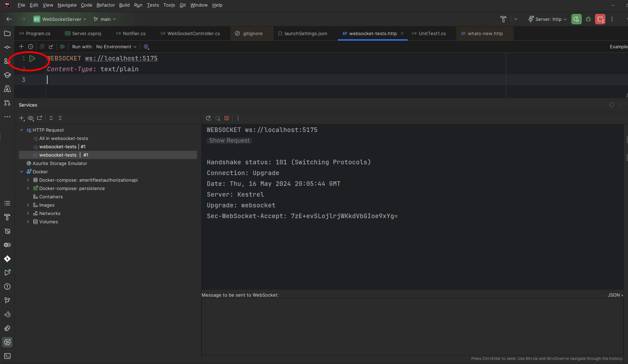Open the stopwatch profiler tool window
The image size is (628, 364).
7,314
